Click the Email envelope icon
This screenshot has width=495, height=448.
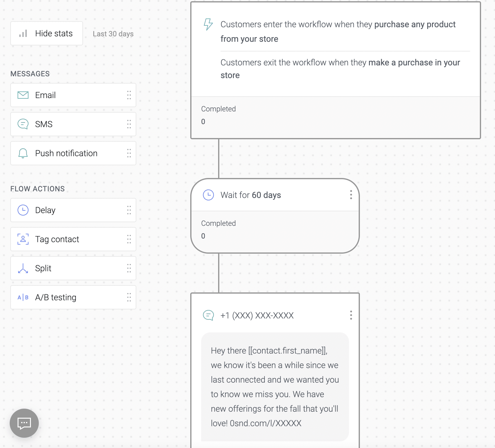[23, 95]
